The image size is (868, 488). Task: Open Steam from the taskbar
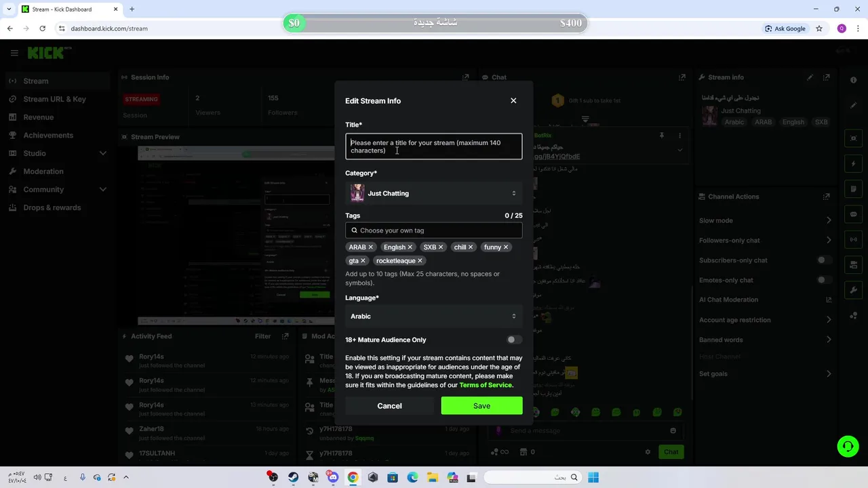click(x=293, y=477)
